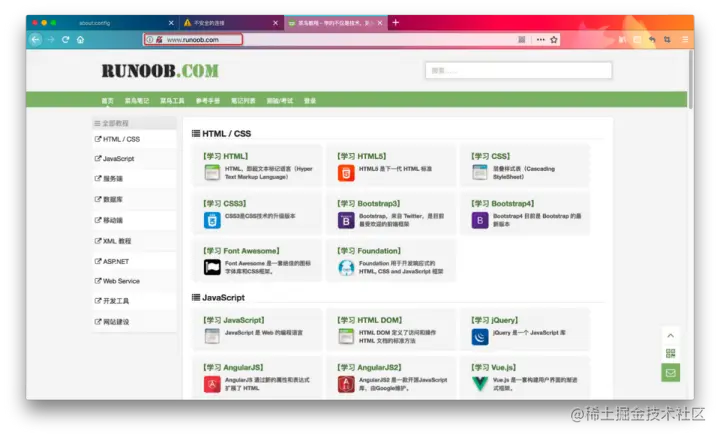This screenshot has height=437, width=720.
Task: Open the 【学习 CSS】 card title
Action: pyautogui.click(x=490, y=156)
